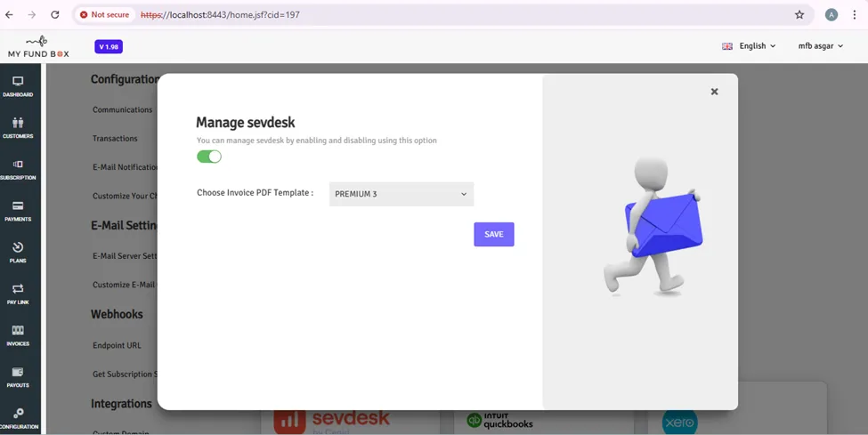
Task: Click the Not secure site badge
Action: [105, 14]
